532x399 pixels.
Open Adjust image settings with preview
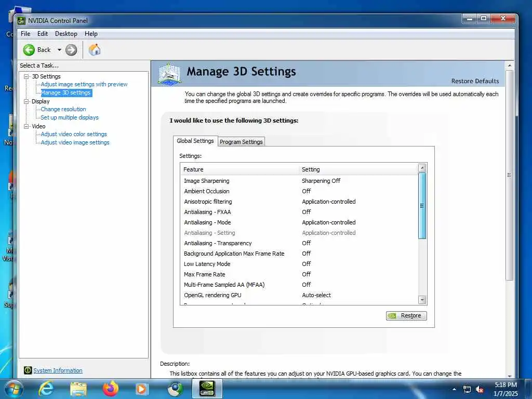(84, 84)
